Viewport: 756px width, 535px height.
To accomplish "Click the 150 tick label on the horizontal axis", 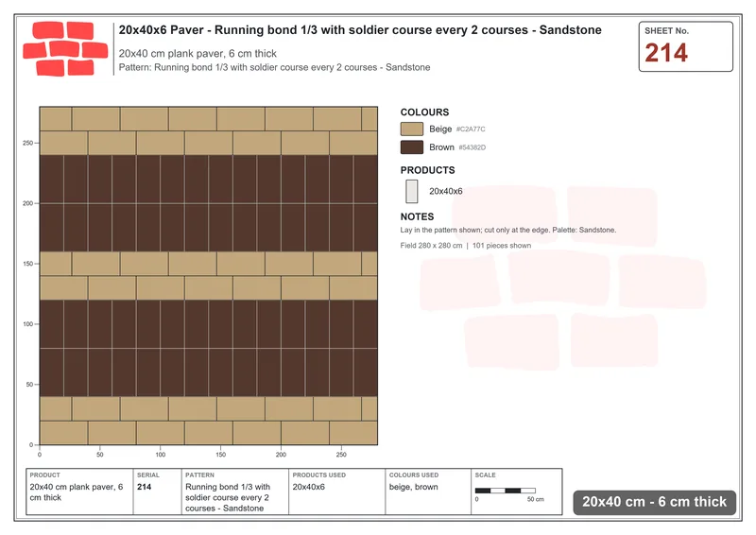I will coord(220,455).
